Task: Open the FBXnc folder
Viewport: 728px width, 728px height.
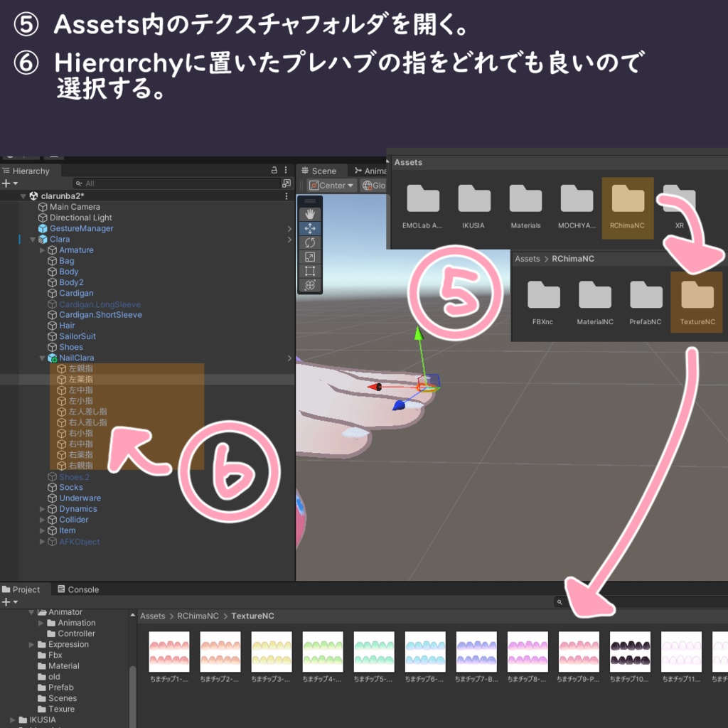Action: pyautogui.click(x=543, y=303)
